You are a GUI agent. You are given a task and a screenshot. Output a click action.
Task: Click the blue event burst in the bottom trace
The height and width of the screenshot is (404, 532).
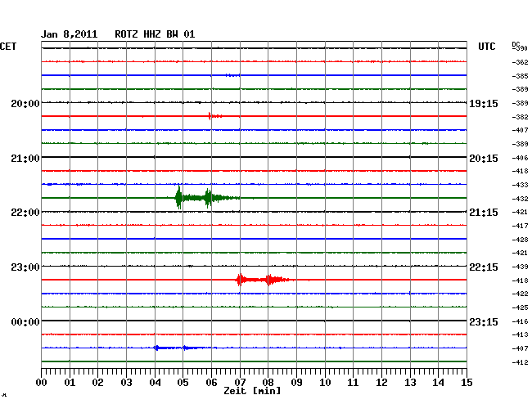pos(182,348)
